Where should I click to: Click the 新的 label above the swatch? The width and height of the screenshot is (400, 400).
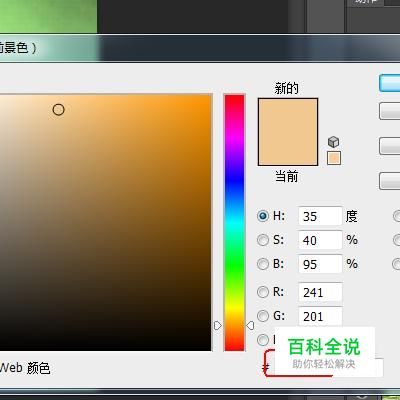[286, 88]
